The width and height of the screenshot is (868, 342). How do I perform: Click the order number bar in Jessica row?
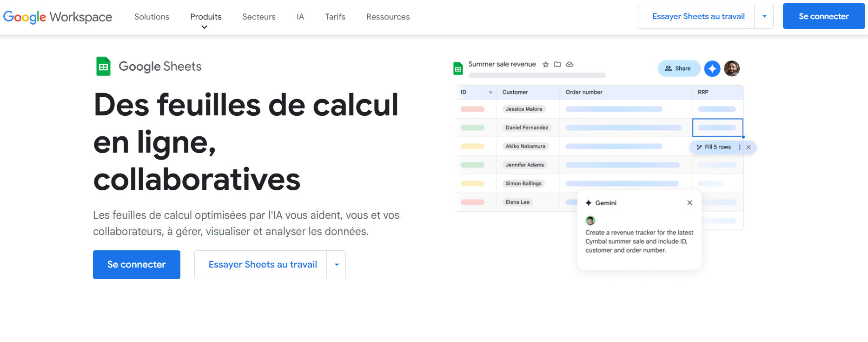pos(614,109)
